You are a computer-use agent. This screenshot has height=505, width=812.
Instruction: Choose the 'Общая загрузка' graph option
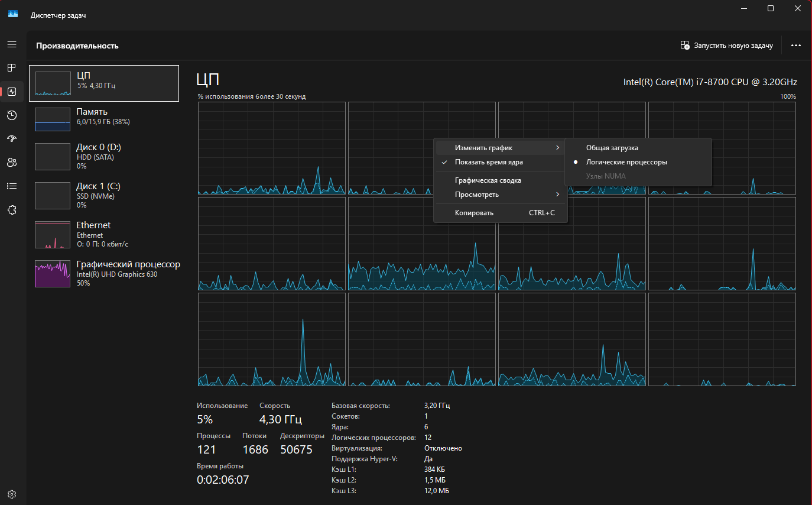612,148
